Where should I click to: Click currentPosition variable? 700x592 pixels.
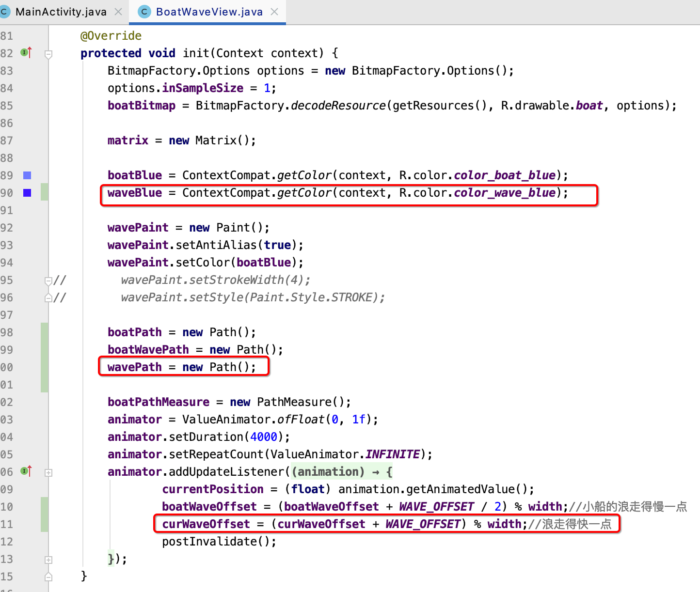tap(213, 489)
